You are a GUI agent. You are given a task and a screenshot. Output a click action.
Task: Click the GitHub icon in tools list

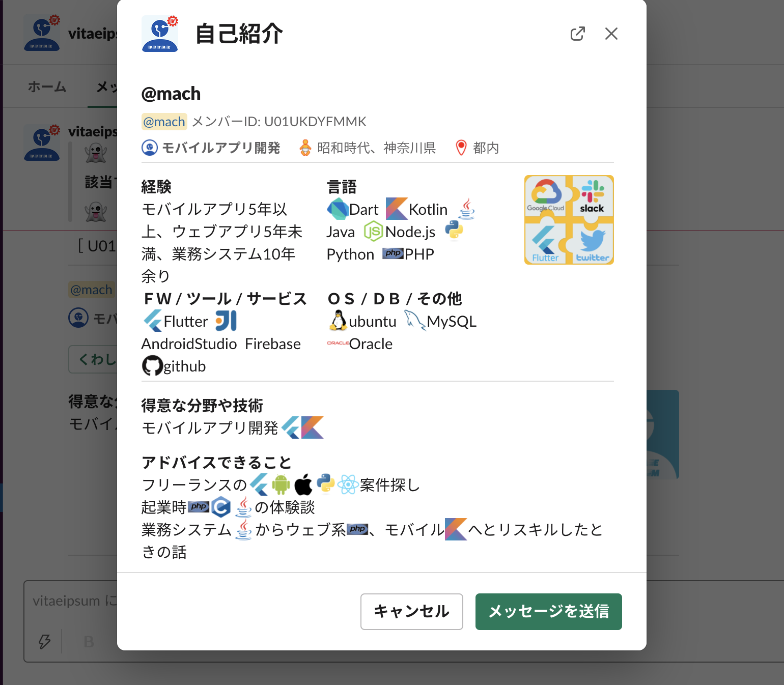coord(151,364)
